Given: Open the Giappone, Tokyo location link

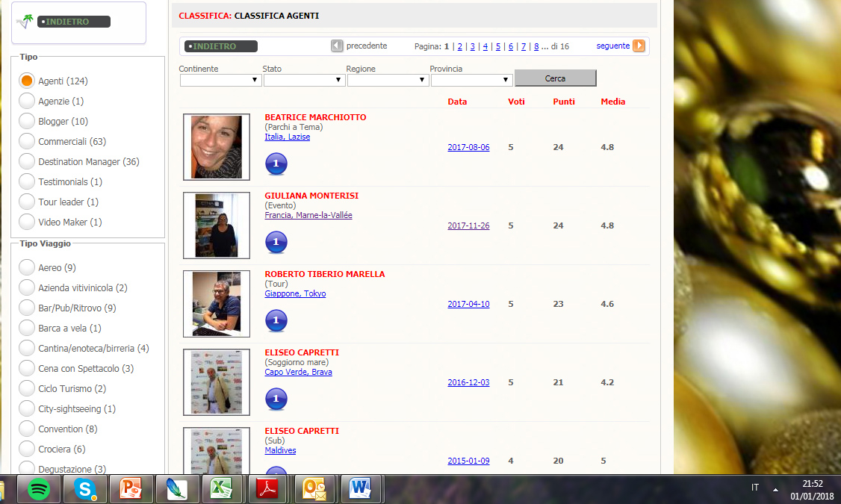Looking at the screenshot, I should (x=295, y=293).
